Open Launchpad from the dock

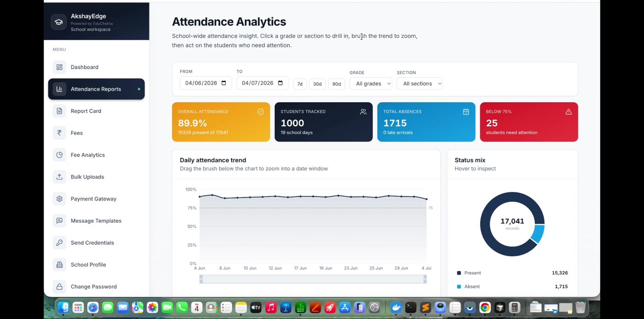tap(78, 307)
